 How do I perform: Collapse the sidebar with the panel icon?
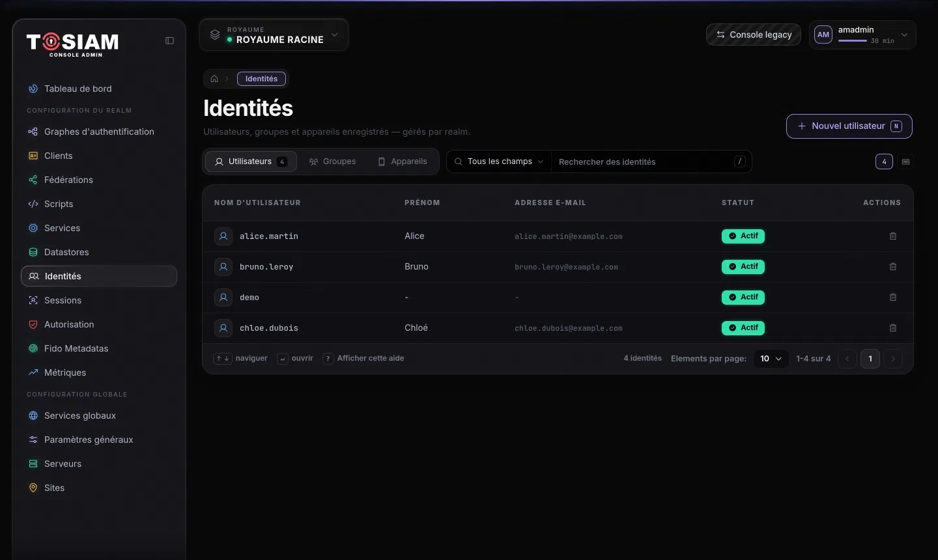pyautogui.click(x=169, y=40)
